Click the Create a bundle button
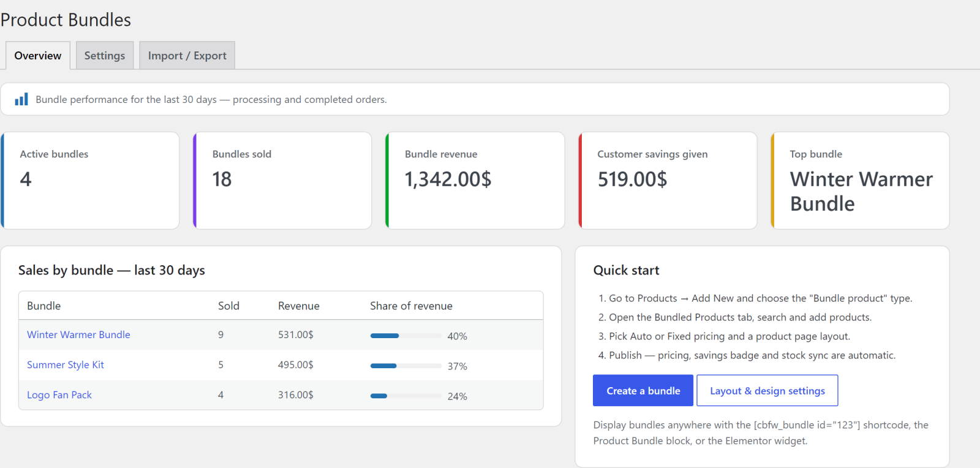This screenshot has height=468, width=980. pos(643,391)
